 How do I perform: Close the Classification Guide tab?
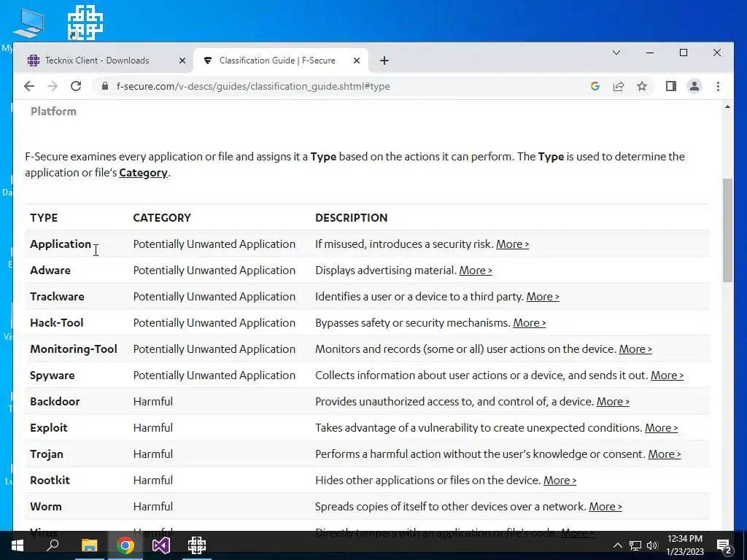pos(356,61)
